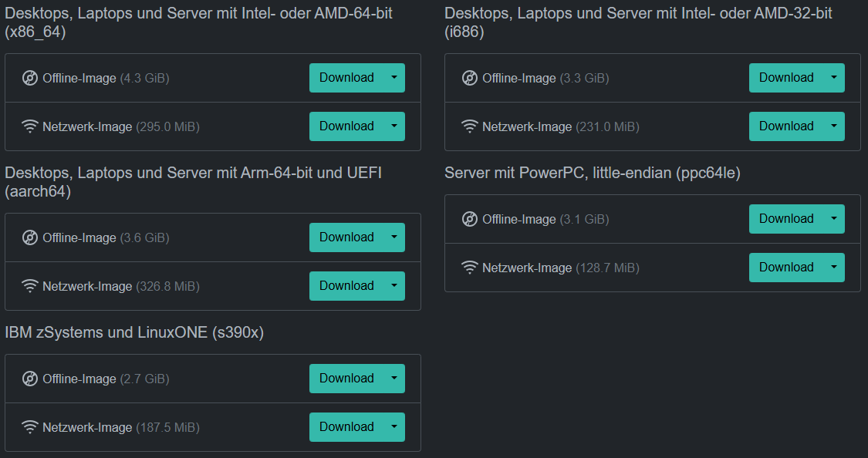Download the i686 Offline-Image (3.3 GiB)
Image resolution: width=868 pixels, height=458 pixels.
point(786,78)
